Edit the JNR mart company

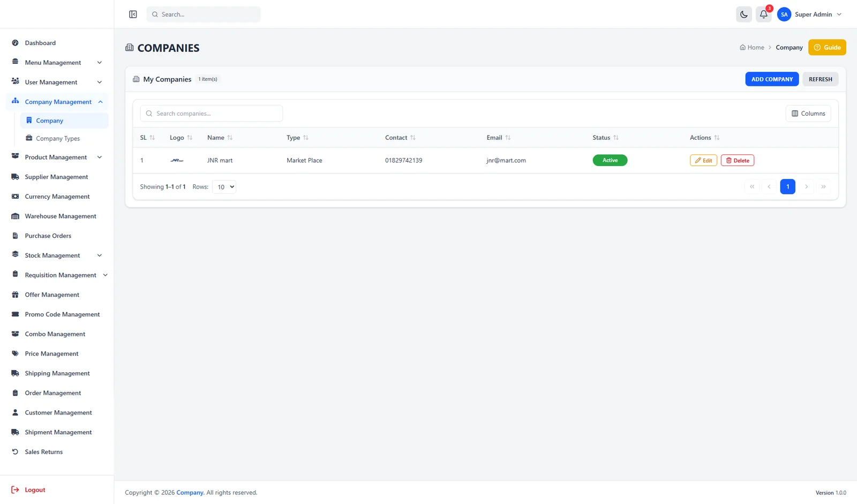[703, 161]
